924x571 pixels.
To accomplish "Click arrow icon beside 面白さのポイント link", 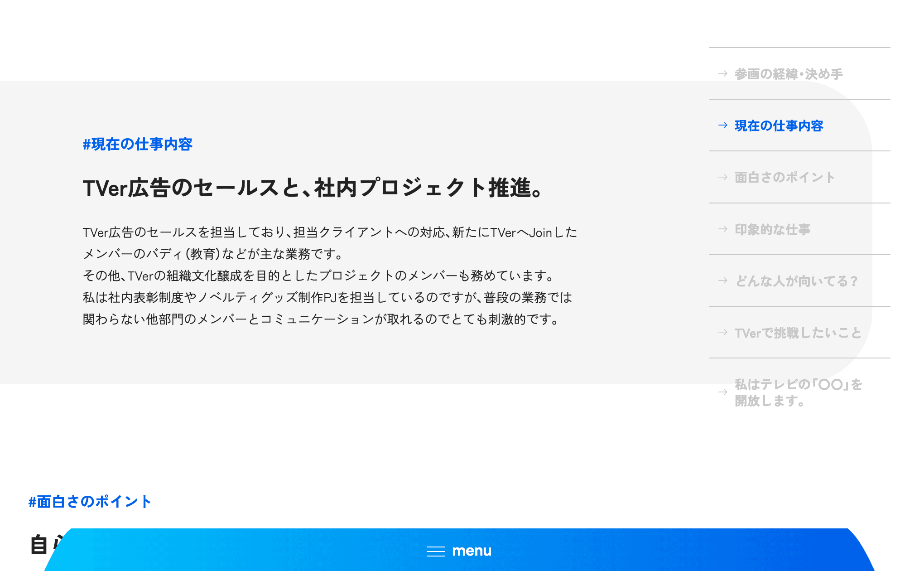I will coord(723,177).
